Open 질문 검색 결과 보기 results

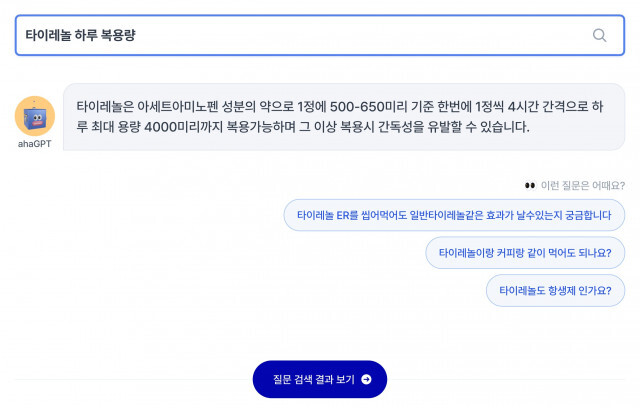[x=320, y=379]
